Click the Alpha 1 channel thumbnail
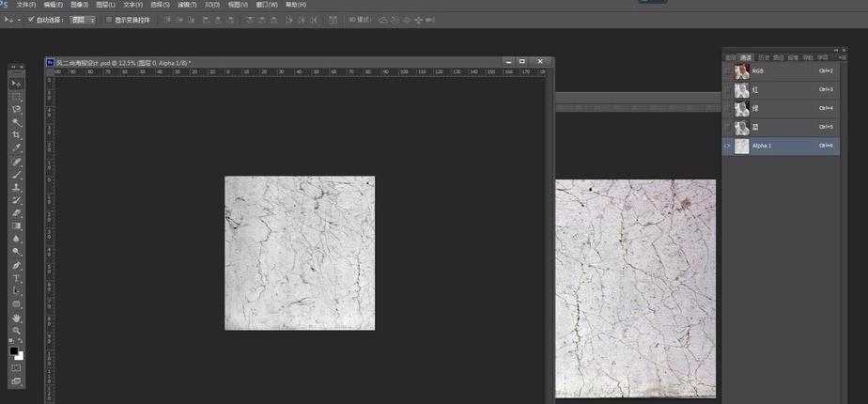 click(742, 147)
